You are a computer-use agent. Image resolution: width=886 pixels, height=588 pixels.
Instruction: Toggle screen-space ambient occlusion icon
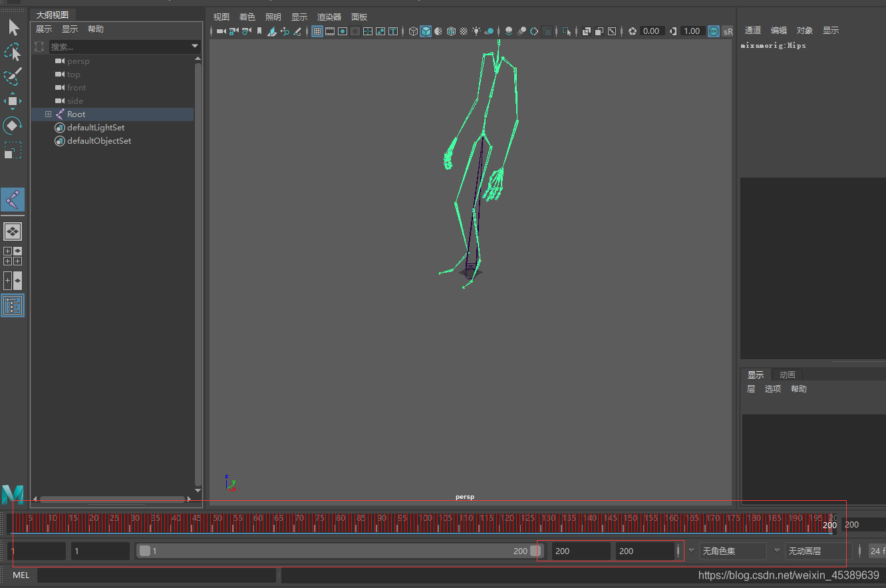click(509, 31)
